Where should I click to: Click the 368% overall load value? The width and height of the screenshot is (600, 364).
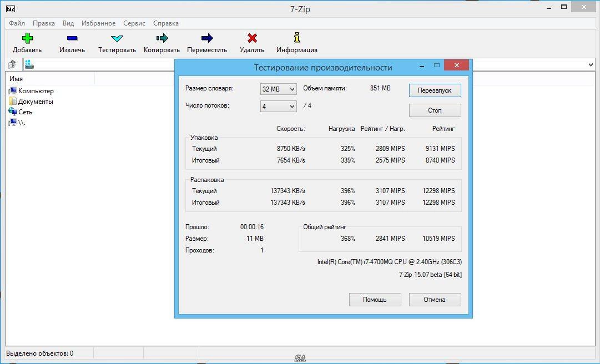pos(348,238)
